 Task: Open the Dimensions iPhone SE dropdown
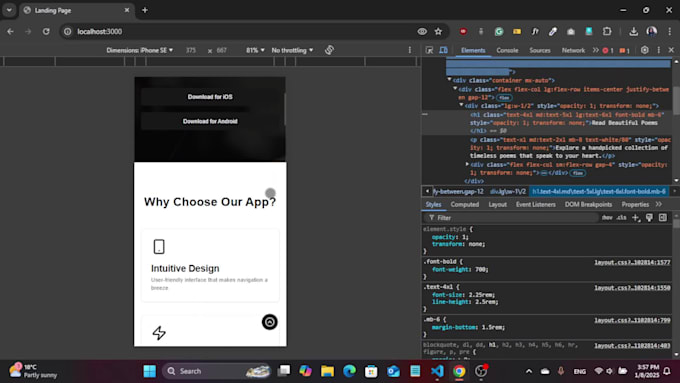coord(140,50)
